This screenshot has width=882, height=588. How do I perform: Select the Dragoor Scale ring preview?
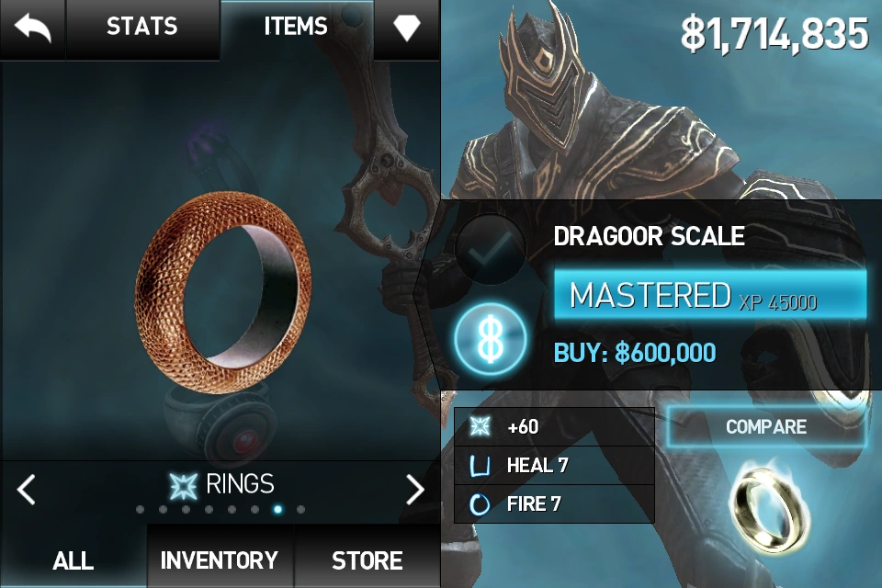(222, 292)
